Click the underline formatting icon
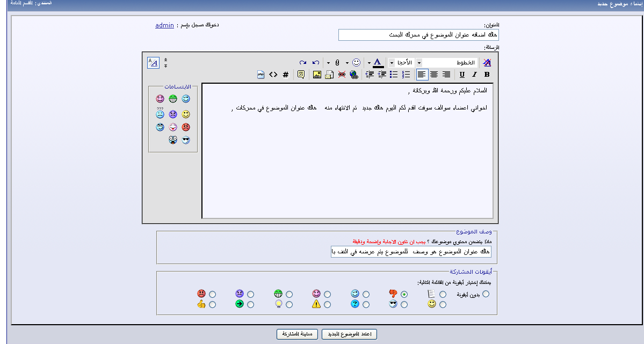The width and height of the screenshot is (644, 344). (462, 75)
